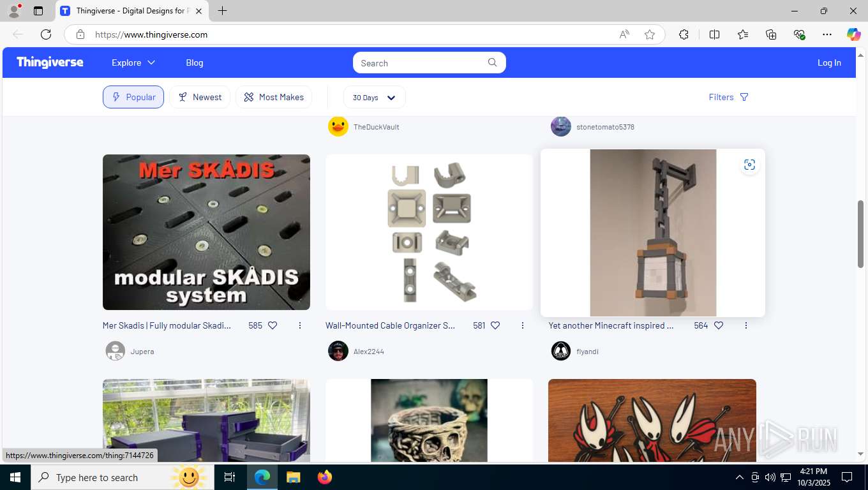Click stonetomato5378 avatar
The image size is (868, 490).
tap(561, 126)
